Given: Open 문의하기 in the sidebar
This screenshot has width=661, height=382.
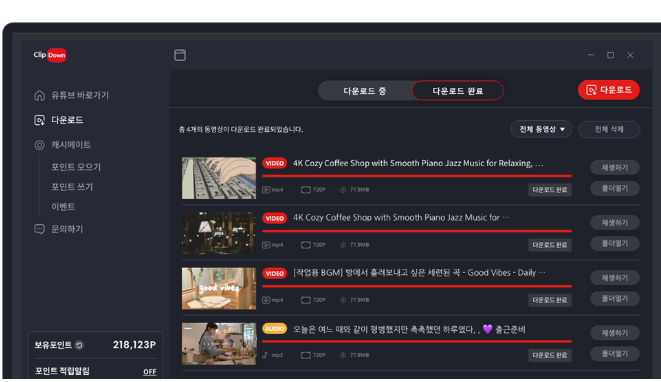Looking at the screenshot, I should coord(59,229).
